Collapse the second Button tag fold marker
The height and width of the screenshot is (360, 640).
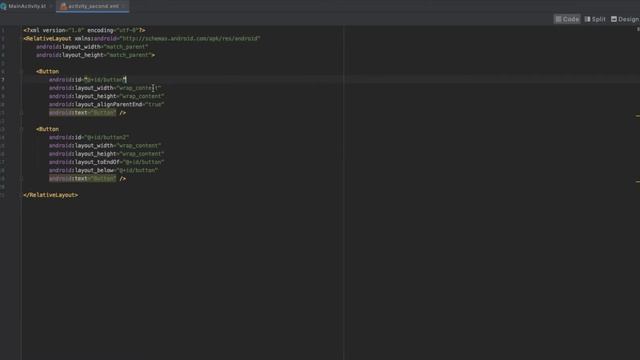pos(22,129)
